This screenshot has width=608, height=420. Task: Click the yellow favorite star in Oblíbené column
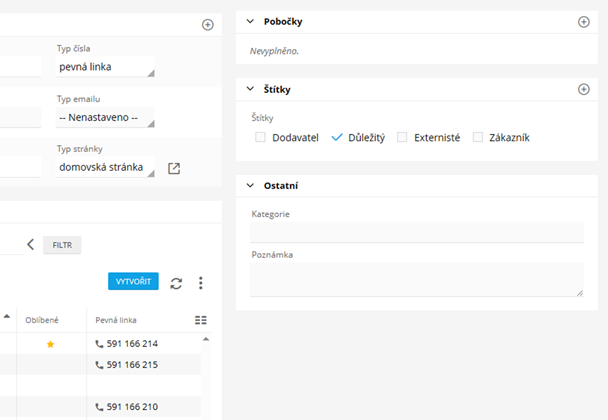(x=51, y=344)
